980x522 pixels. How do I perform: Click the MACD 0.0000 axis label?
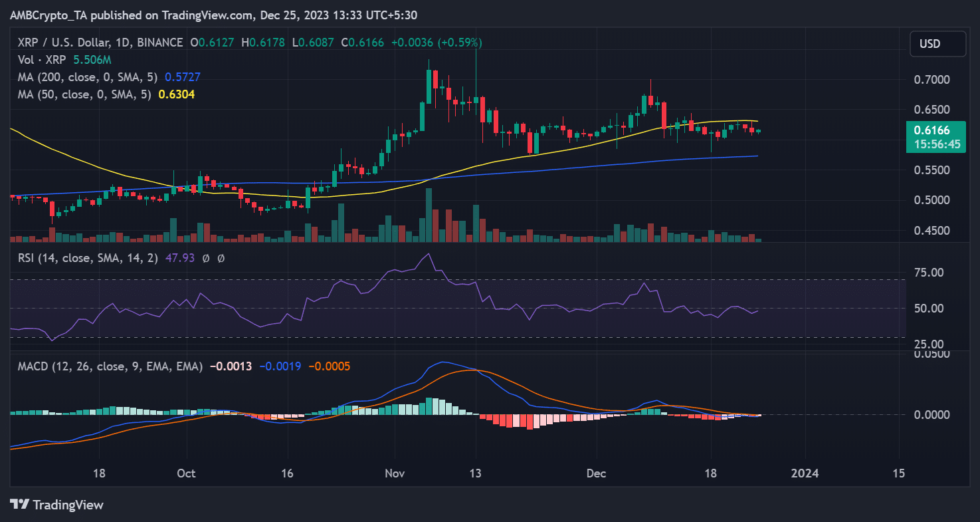click(933, 415)
